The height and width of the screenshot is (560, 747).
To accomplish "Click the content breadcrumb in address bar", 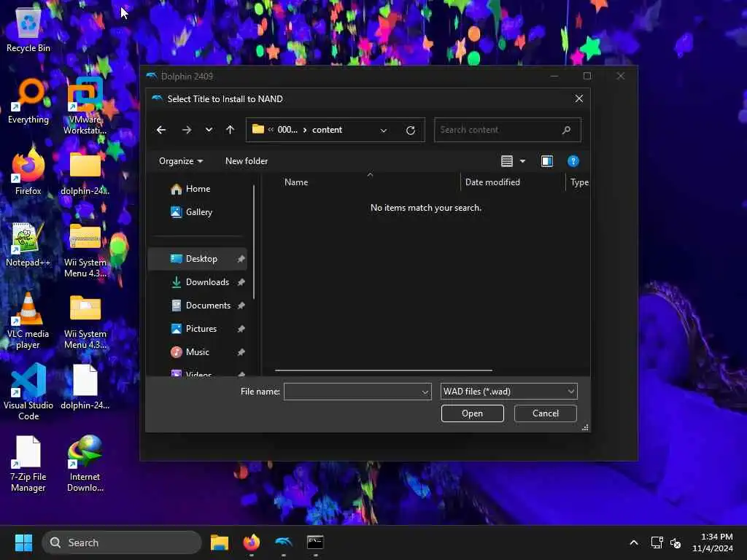I will click(327, 130).
